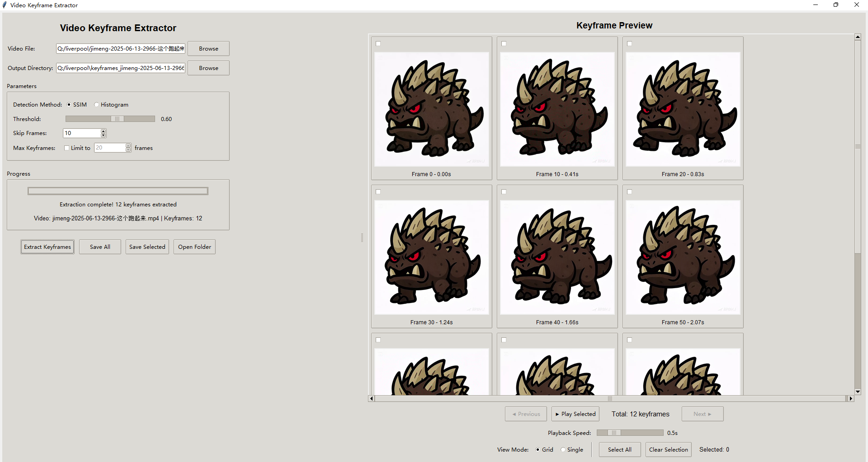Enable the Limit to max keyframes checkbox
Viewport: 868px width, 462px height.
pyautogui.click(x=67, y=148)
